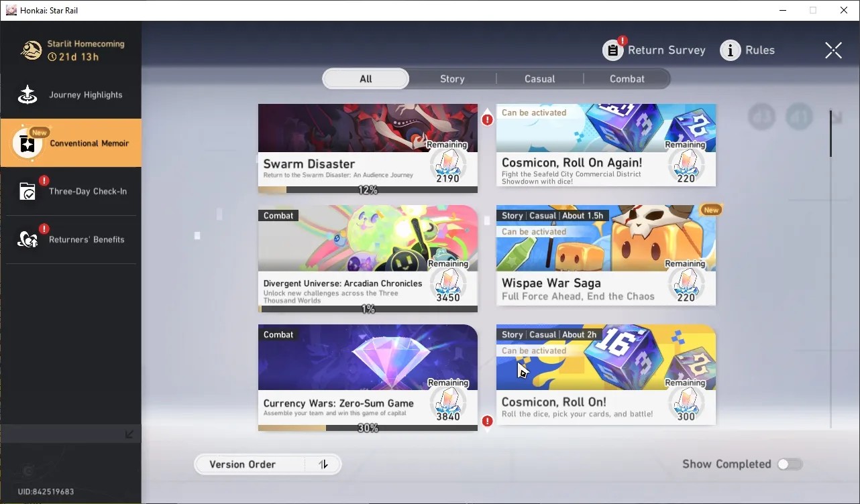Click the "Combat" tag on Currency Wars card
This screenshot has height=504, width=860.
coord(278,334)
